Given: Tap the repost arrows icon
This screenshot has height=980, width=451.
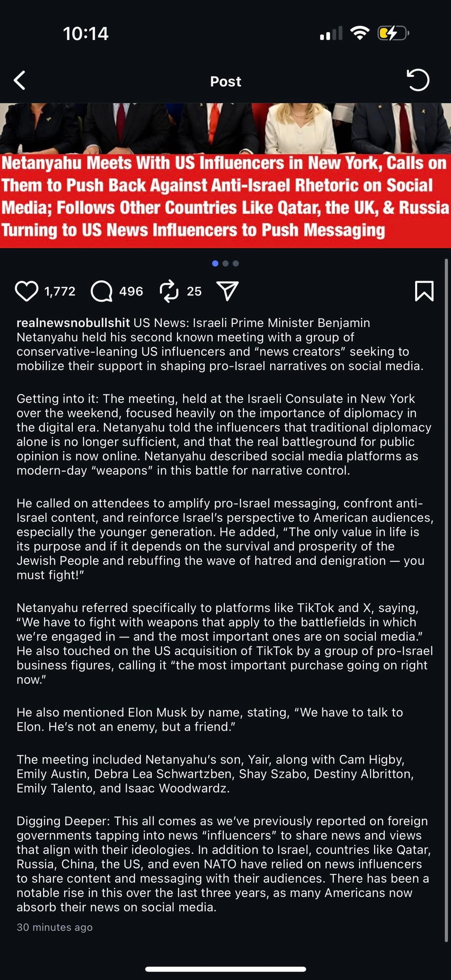Looking at the screenshot, I should tap(169, 291).
